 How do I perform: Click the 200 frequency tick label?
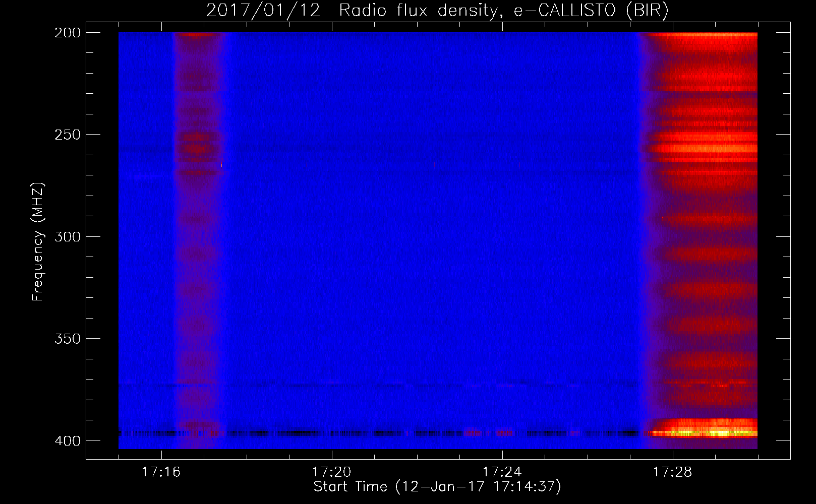tap(67, 33)
